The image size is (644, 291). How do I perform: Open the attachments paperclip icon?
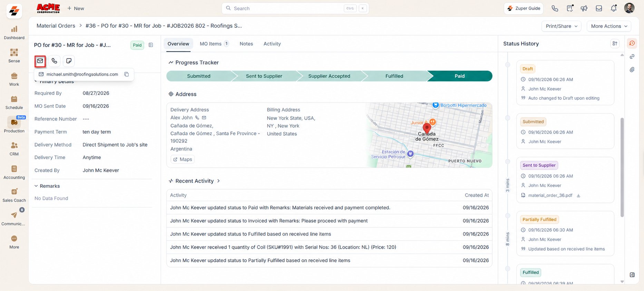pyautogui.click(x=632, y=69)
